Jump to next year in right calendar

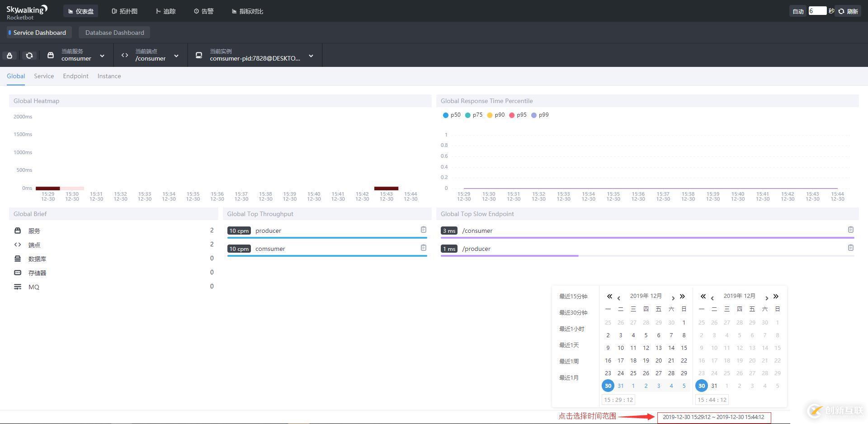pos(776,297)
